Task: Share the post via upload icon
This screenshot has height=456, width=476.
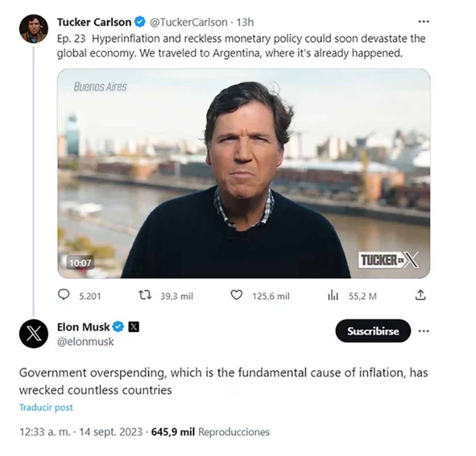Action: [420, 295]
